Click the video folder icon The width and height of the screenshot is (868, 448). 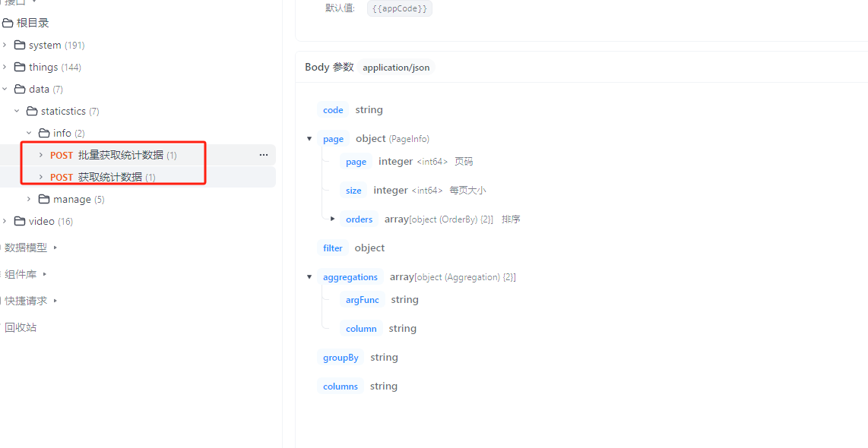click(x=20, y=222)
